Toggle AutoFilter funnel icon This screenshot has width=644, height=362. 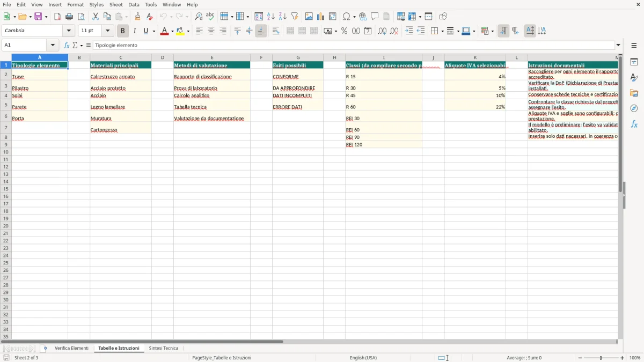[295, 17]
